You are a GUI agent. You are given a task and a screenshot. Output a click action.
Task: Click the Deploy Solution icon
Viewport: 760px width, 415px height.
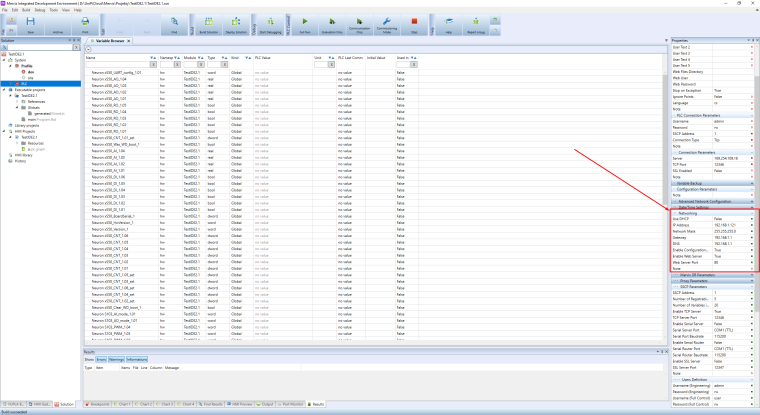235,23
